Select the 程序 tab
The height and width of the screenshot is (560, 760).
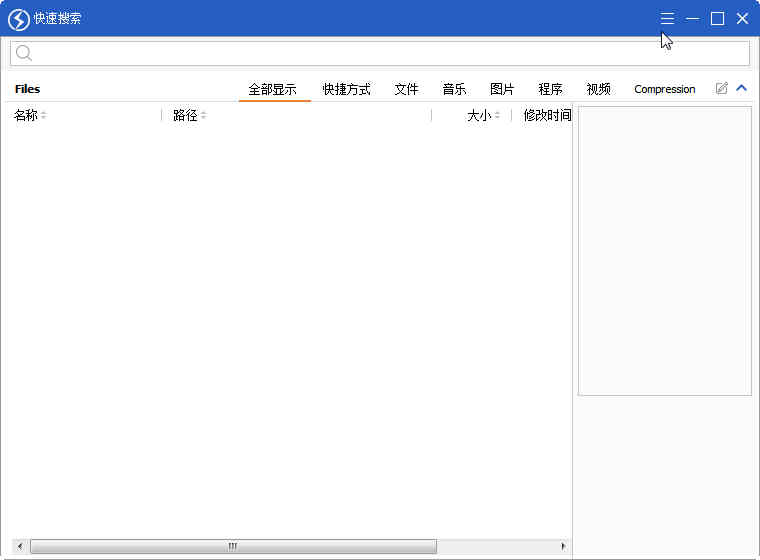[x=550, y=89]
